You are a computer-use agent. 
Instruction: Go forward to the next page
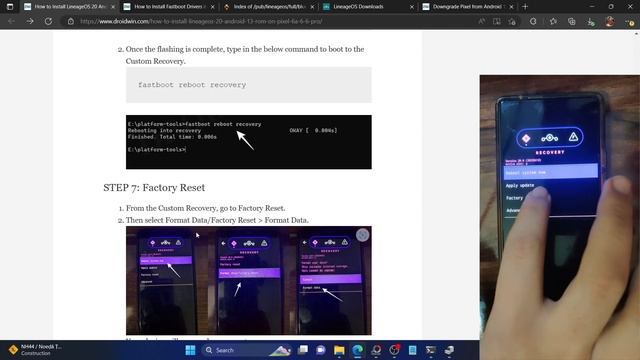(30, 21)
